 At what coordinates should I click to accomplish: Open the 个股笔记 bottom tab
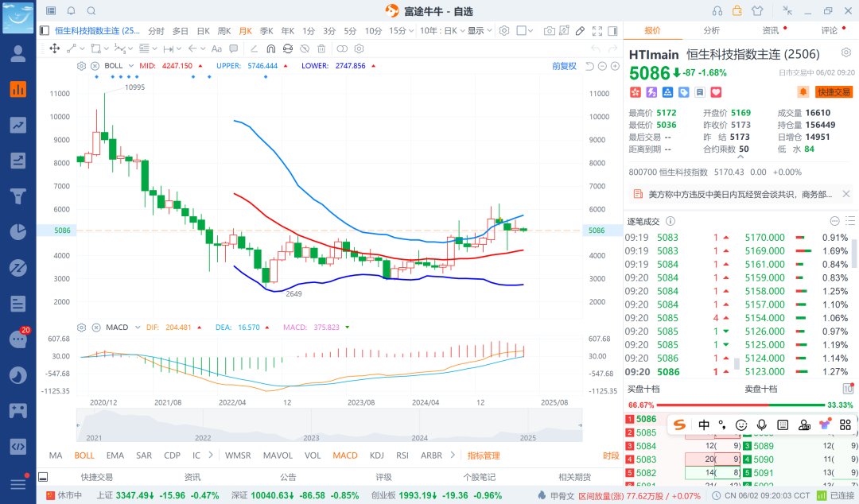point(480,477)
